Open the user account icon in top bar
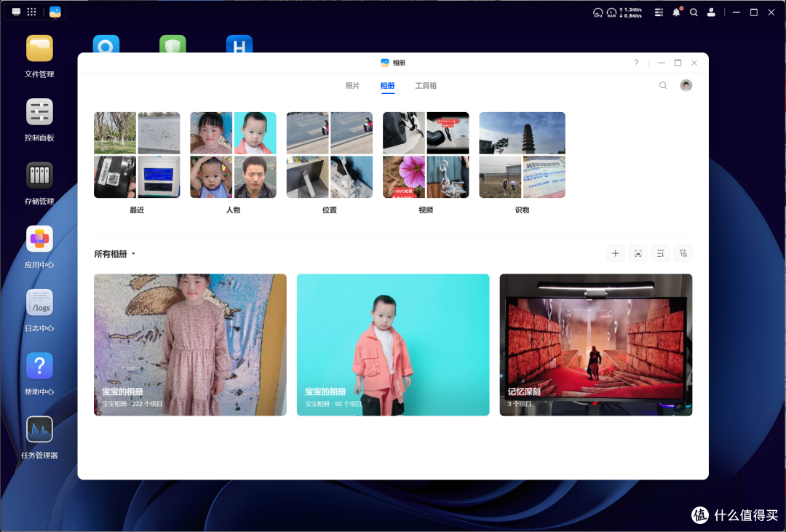 [711, 12]
